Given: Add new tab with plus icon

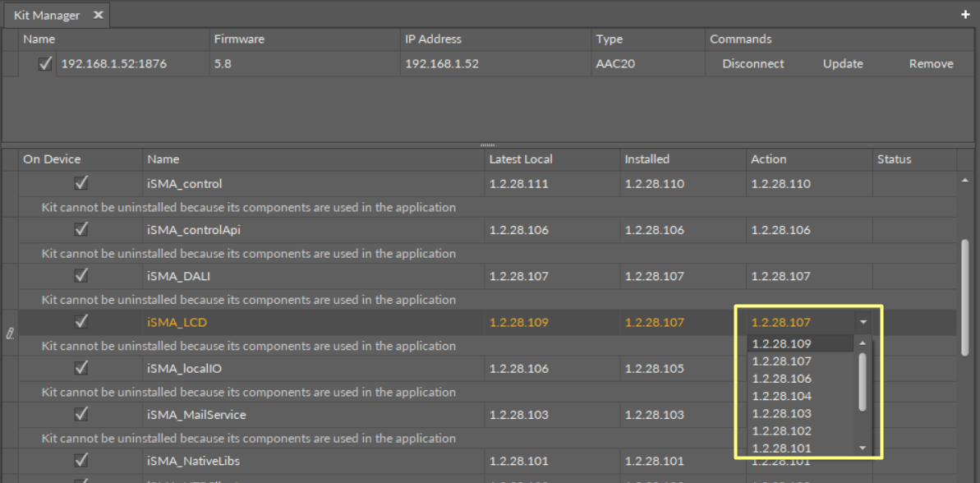Looking at the screenshot, I should pos(965,15).
